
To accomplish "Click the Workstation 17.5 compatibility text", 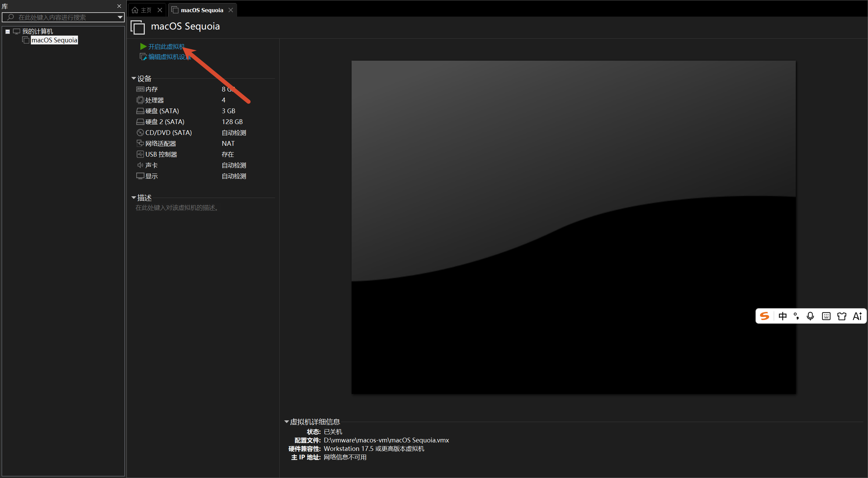I will click(x=374, y=449).
